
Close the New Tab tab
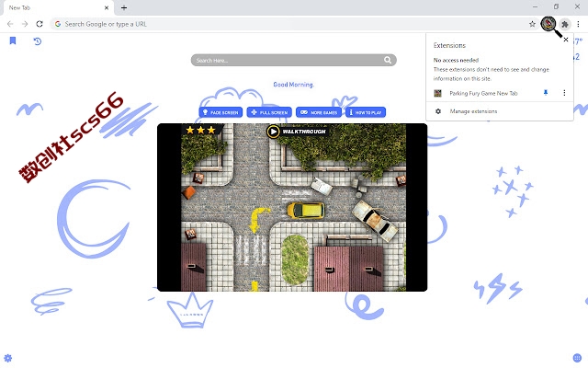[107, 7]
